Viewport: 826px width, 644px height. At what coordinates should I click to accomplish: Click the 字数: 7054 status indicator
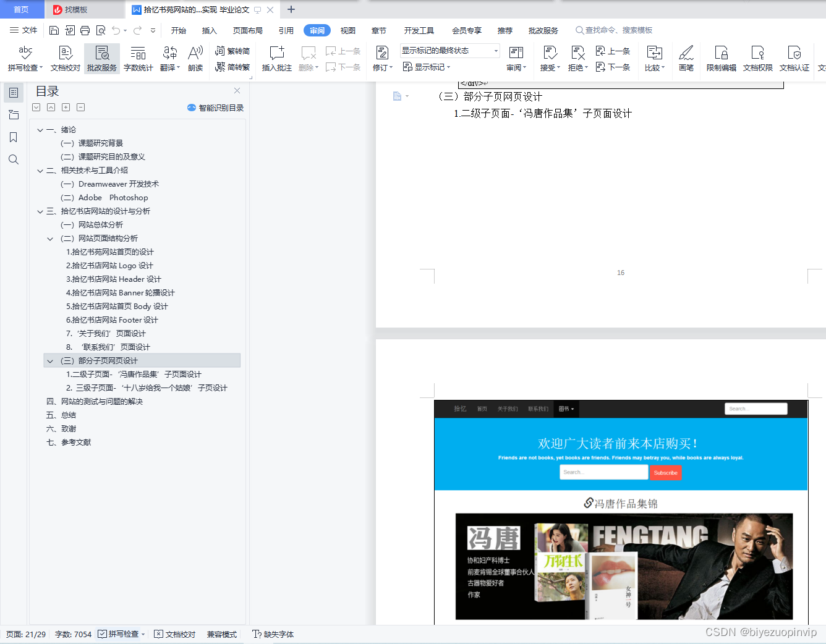[x=73, y=634]
